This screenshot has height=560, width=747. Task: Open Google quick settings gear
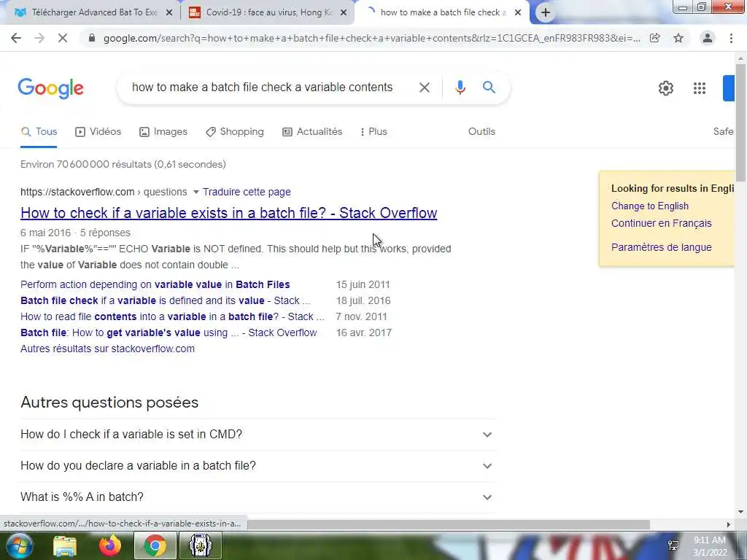click(666, 88)
